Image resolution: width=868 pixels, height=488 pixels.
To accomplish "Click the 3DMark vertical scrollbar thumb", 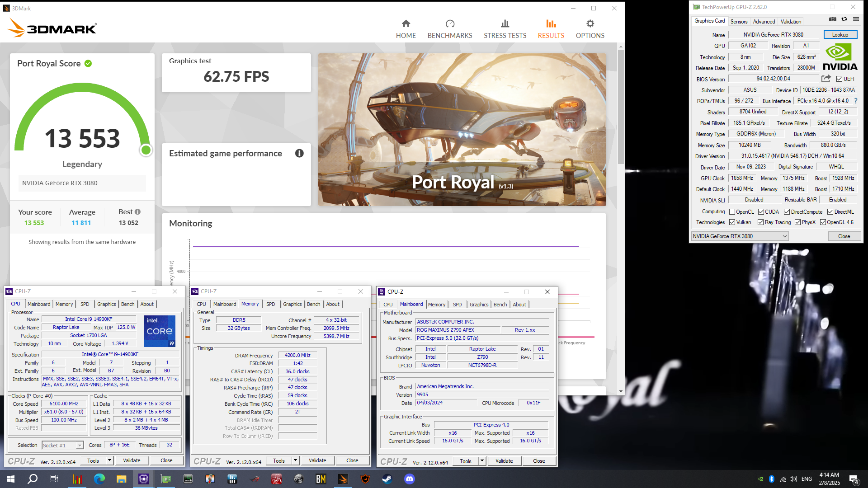I will coord(621,106).
